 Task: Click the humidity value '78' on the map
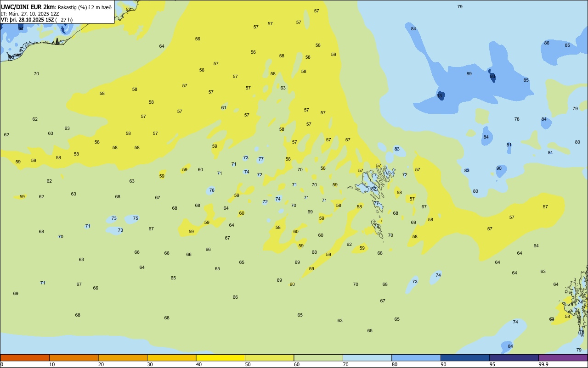coord(517,119)
